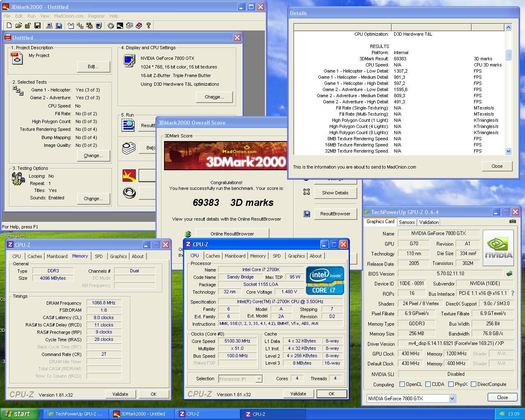The height and width of the screenshot is (420, 525).
Task: Open the File menu in 3DMark2000
Action: pos(7,16)
